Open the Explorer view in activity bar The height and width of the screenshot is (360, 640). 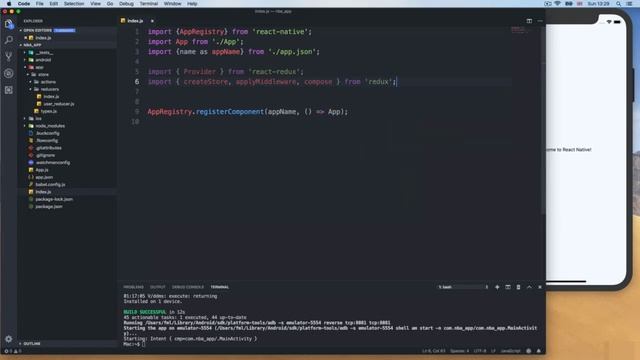pyautogui.click(x=9, y=24)
